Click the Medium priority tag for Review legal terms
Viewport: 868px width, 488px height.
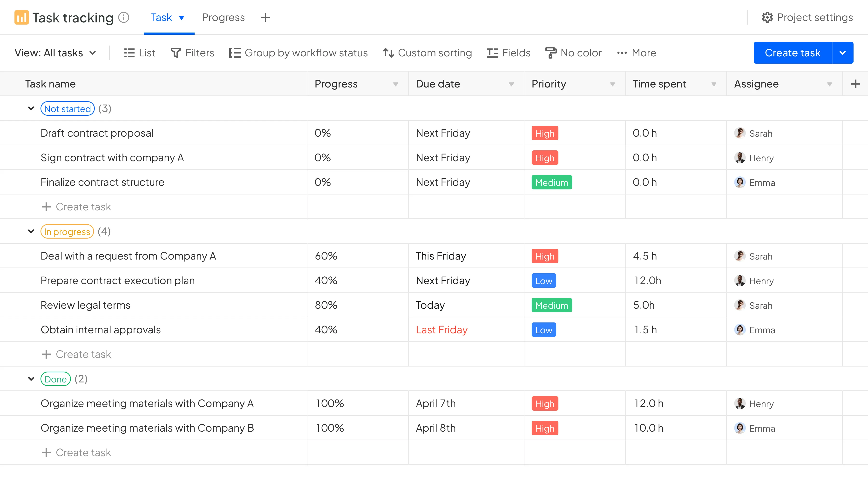pyautogui.click(x=551, y=306)
